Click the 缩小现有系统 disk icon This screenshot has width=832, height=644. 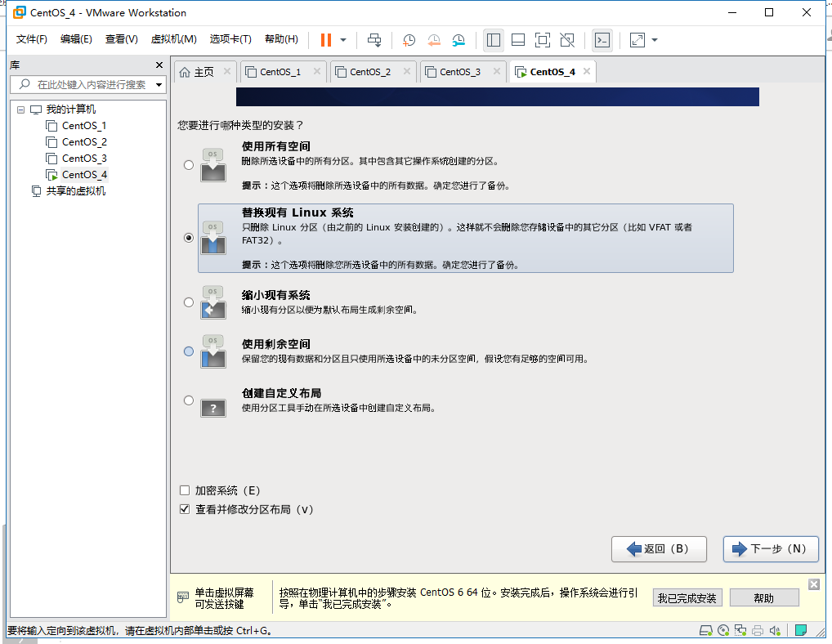(x=213, y=302)
